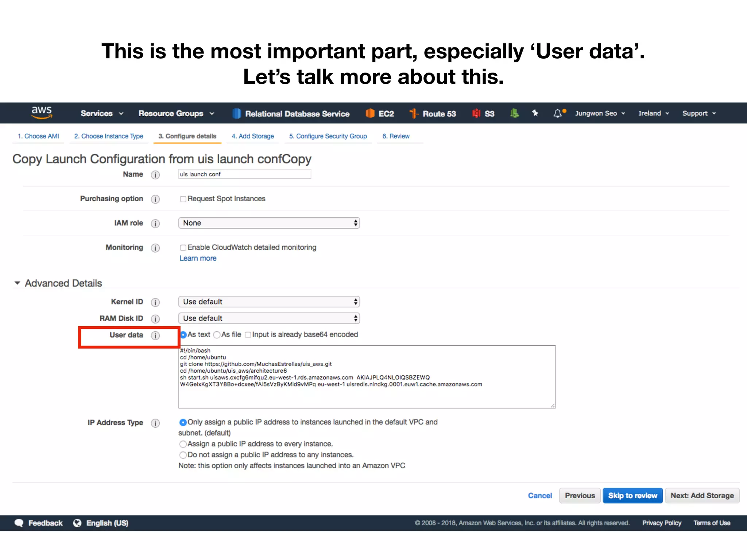Collapse the Advanced Details section
The width and height of the screenshot is (747, 560).
17,283
